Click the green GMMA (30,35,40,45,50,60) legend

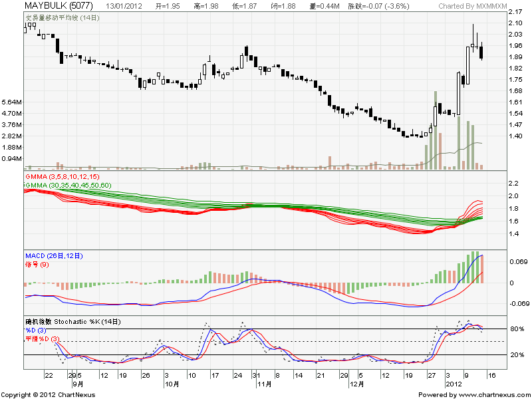(68, 184)
